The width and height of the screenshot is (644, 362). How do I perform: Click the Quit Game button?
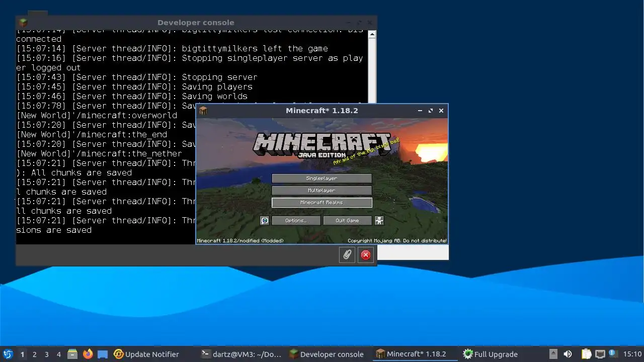(x=347, y=221)
